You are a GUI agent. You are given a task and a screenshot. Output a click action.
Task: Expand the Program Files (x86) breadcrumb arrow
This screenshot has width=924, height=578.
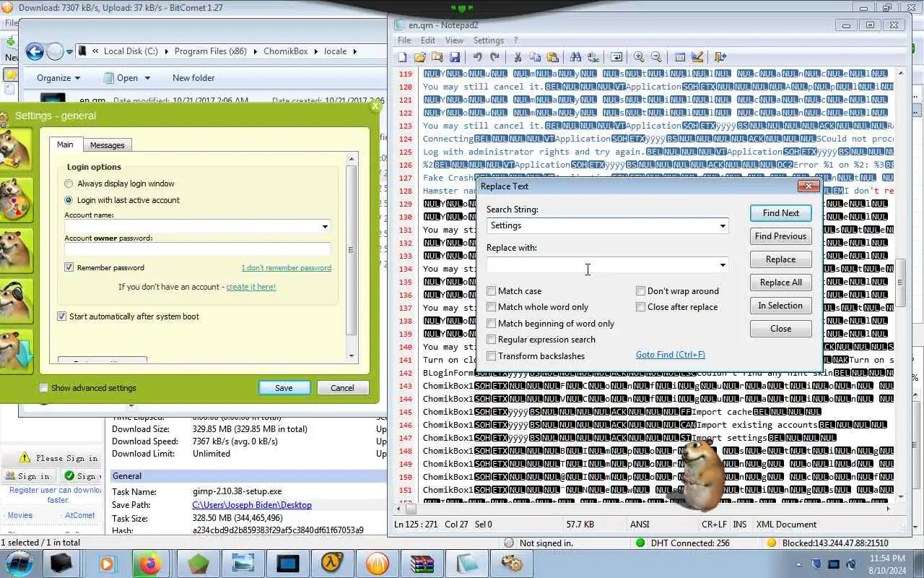pos(255,51)
